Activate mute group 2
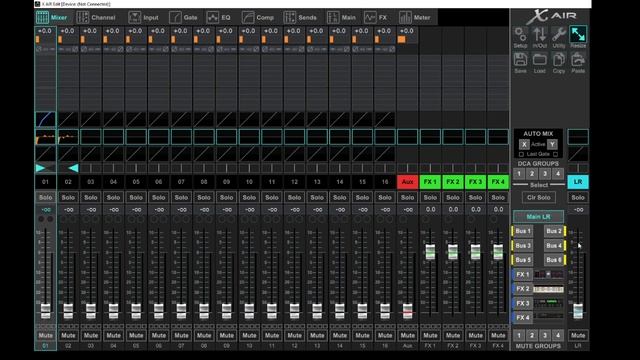The height and width of the screenshot is (360, 640). [532, 336]
